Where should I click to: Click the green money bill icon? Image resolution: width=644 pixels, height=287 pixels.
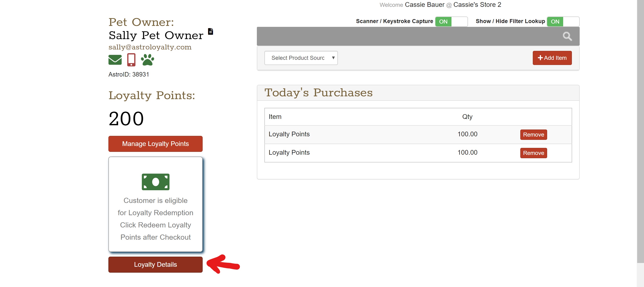pyautogui.click(x=156, y=182)
